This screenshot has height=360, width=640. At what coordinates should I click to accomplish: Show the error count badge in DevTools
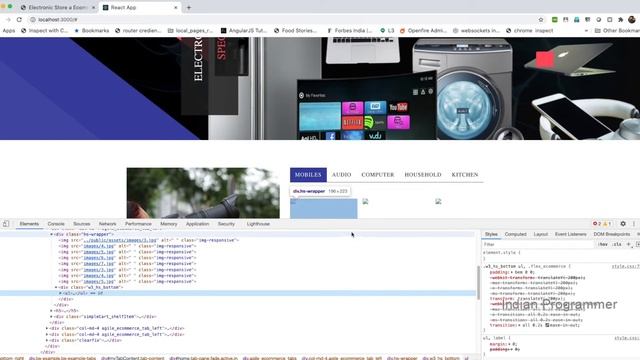pos(597,224)
